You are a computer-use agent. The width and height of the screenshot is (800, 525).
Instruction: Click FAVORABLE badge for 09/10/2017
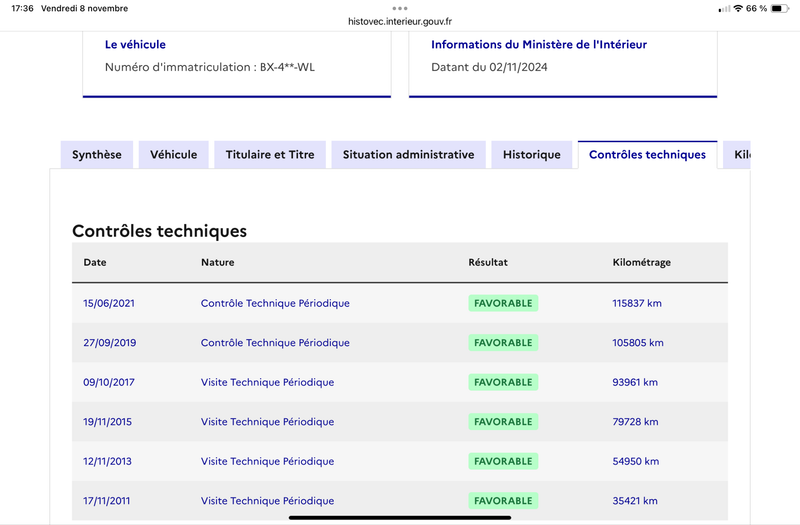pyautogui.click(x=503, y=382)
